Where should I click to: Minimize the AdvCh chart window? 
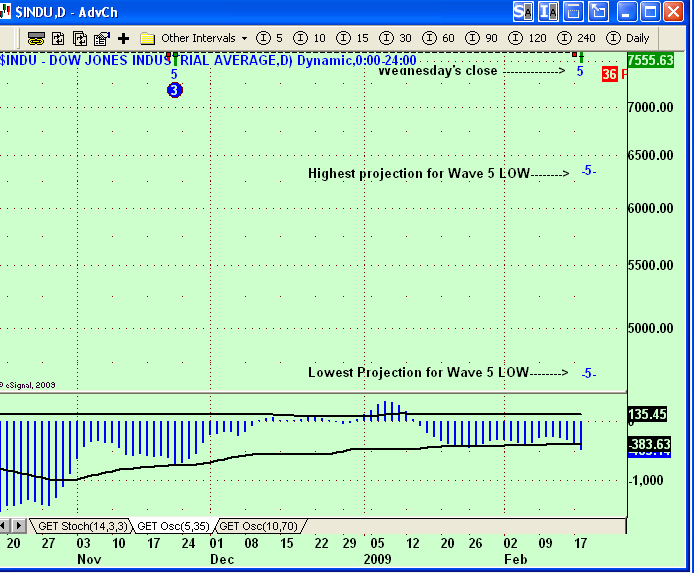pos(625,12)
